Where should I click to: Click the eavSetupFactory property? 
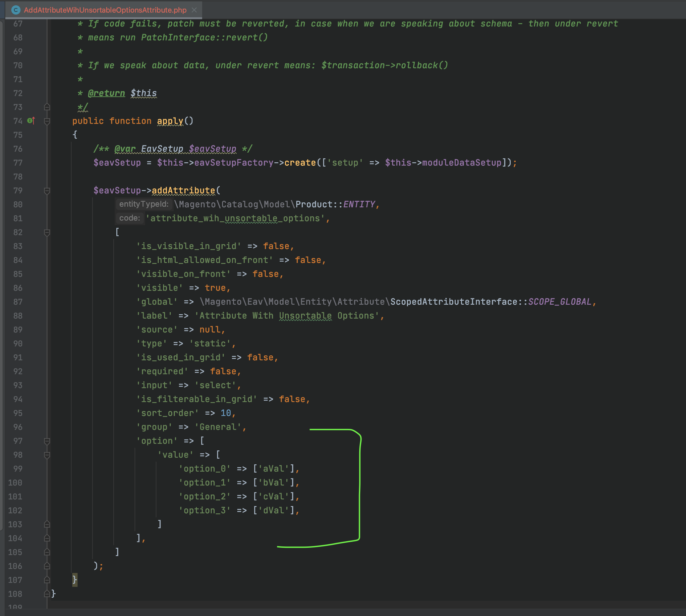[234, 163]
